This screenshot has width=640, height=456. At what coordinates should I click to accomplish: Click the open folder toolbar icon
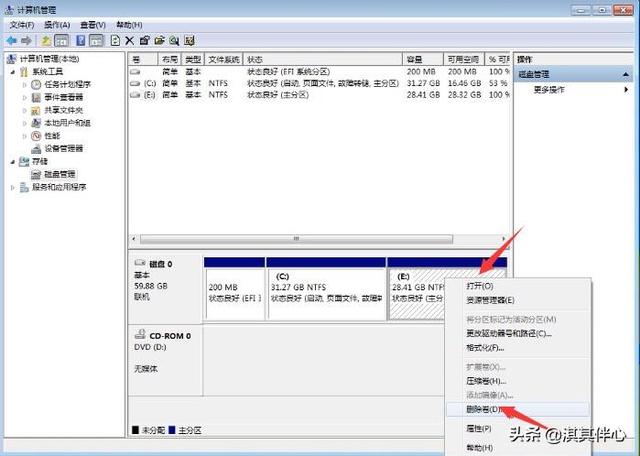(x=160, y=40)
